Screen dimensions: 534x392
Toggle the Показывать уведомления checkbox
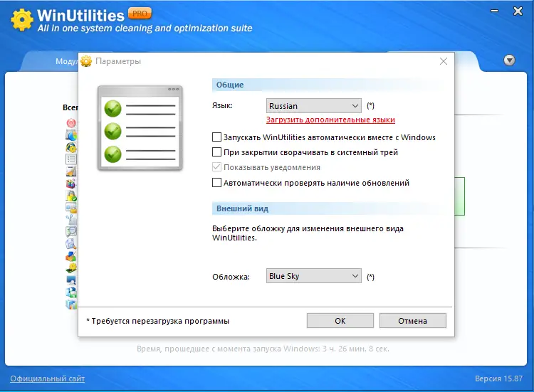click(x=216, y=167)
